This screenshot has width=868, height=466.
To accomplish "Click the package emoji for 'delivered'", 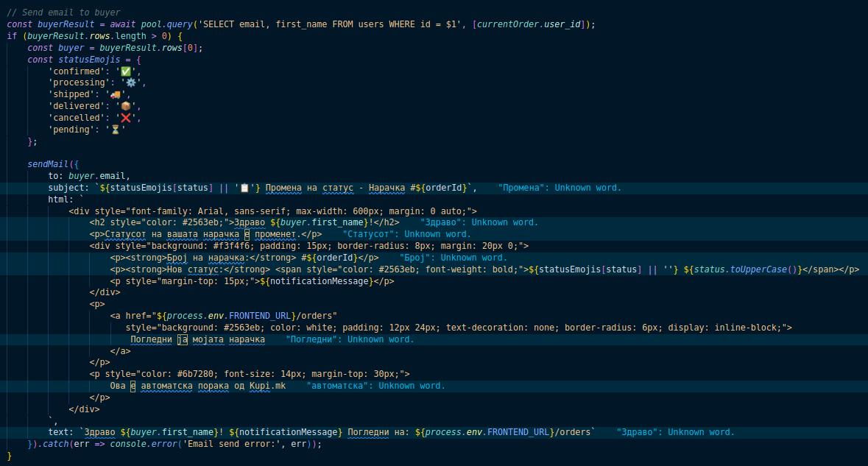I will coord(125,107).
